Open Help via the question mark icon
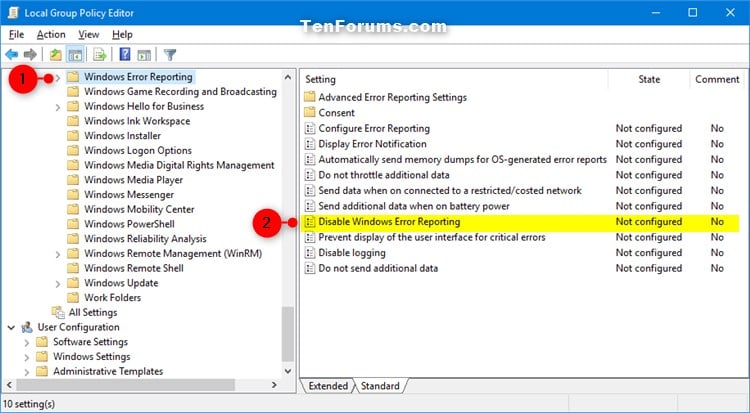 click(x=125, y=55)
